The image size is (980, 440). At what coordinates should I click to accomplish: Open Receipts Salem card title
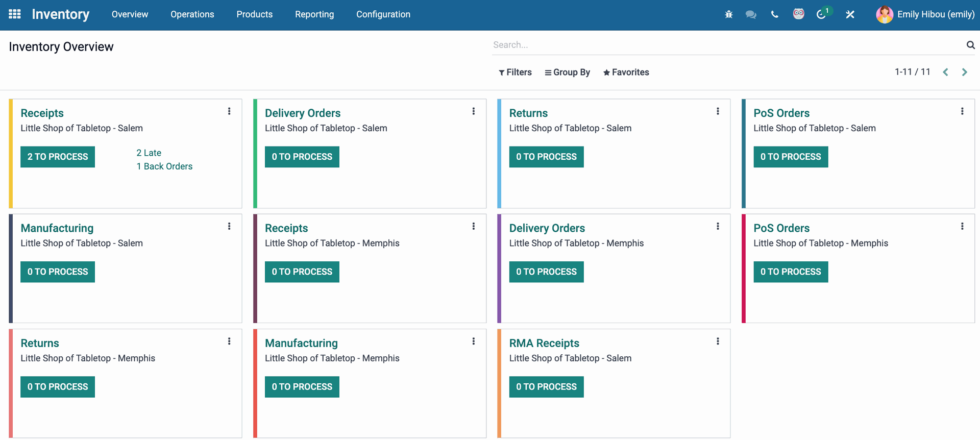42,113
